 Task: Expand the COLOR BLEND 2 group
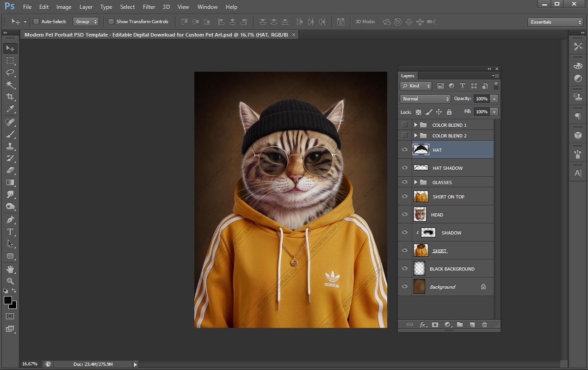point(415,136)
